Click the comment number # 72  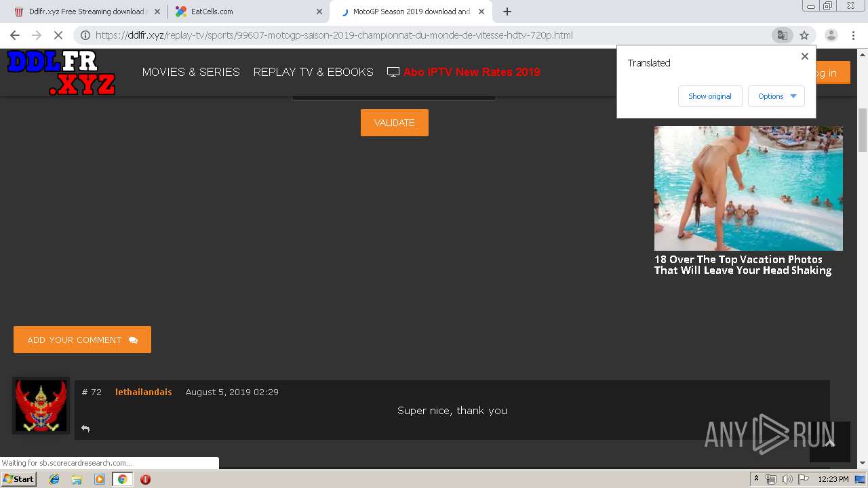tap(92, 392)
